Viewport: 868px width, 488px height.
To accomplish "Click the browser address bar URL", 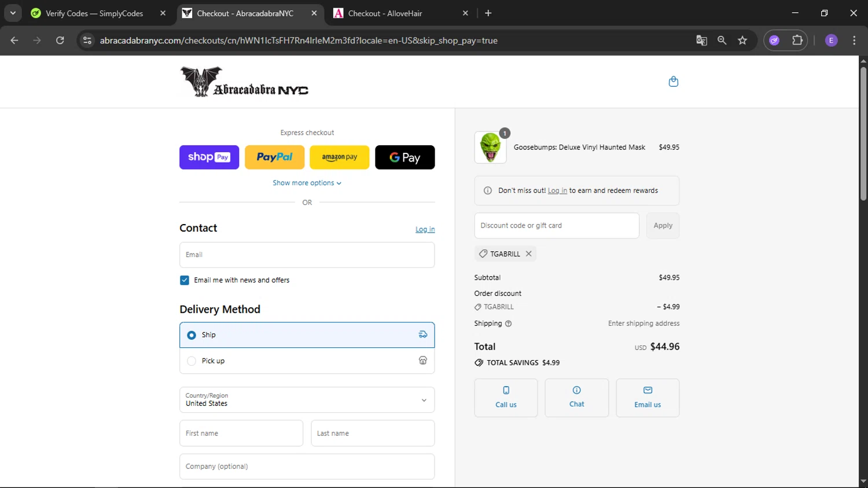I will [x=299, y=41].
